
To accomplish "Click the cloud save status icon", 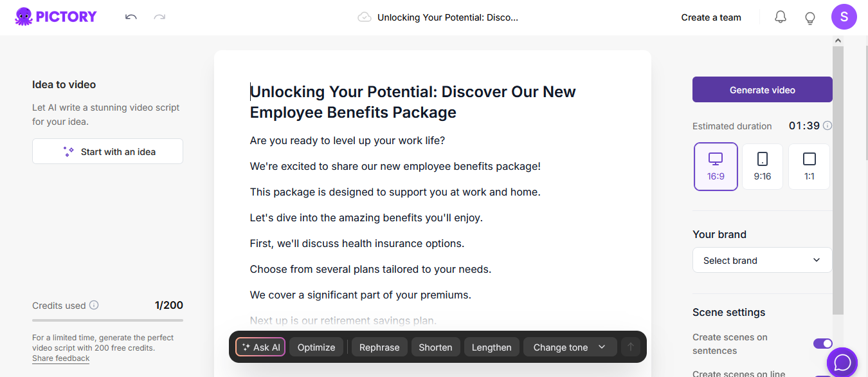I will [365, 17].
